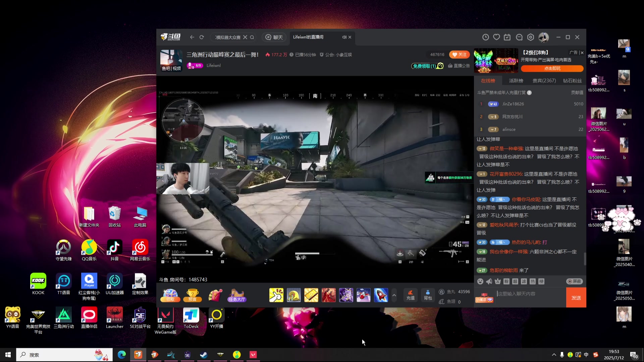The width and height of the screenshot is (644, 362).
Task: Open the user avatar profile menu
Action: (x=543, y=37)
